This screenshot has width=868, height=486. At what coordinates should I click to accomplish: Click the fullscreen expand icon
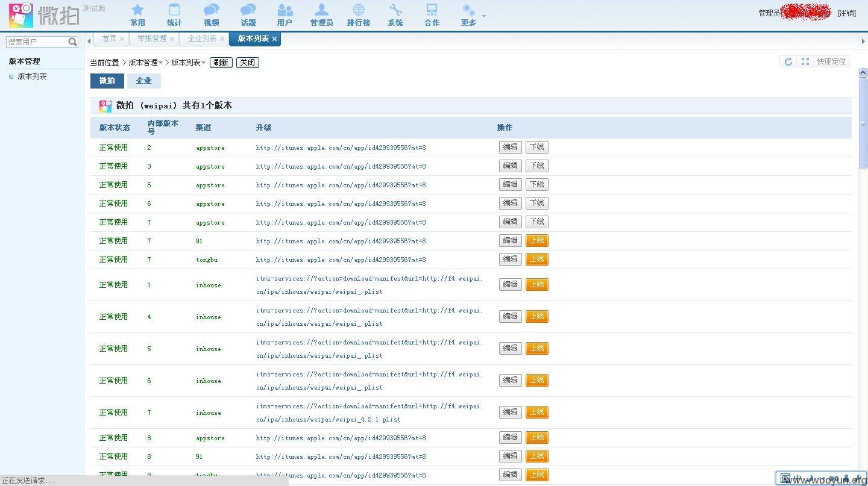805,61
